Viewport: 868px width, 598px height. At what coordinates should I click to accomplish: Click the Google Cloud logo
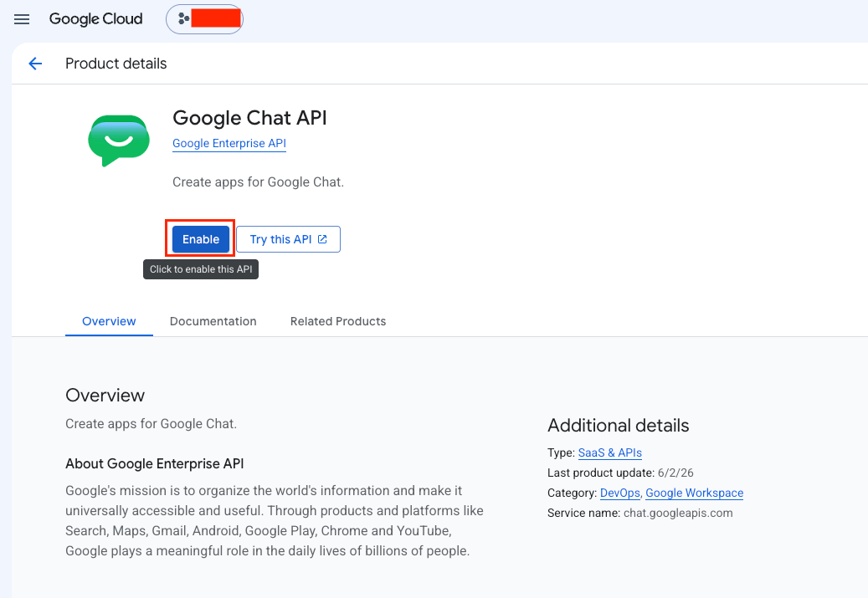95,19
